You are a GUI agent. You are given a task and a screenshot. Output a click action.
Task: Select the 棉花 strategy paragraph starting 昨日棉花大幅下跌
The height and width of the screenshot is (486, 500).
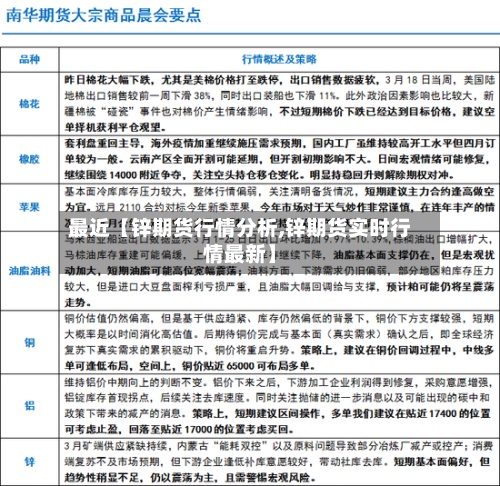(x=279, y=103)
